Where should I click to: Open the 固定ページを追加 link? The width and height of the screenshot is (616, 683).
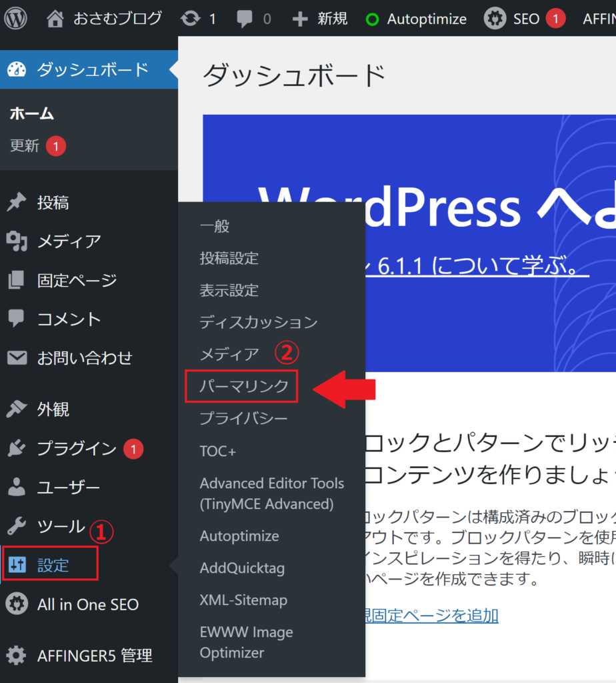[x=431, y=616]
